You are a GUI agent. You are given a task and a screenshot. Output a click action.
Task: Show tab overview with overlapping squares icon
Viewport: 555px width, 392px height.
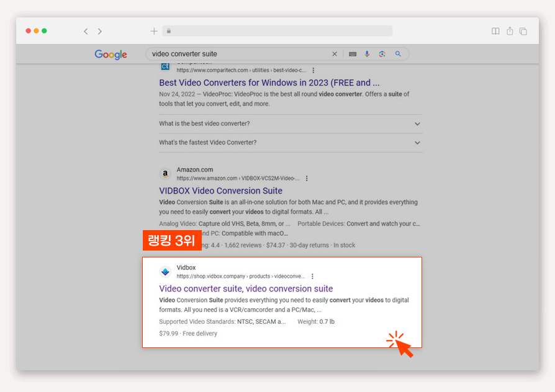pyautogui.click(x=523, y=31)
